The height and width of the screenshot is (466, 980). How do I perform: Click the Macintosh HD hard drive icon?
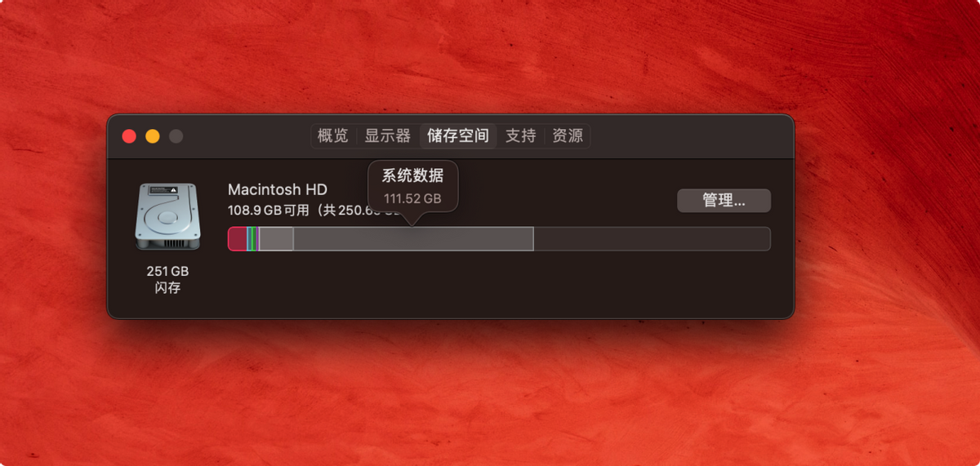pos(167,216)
